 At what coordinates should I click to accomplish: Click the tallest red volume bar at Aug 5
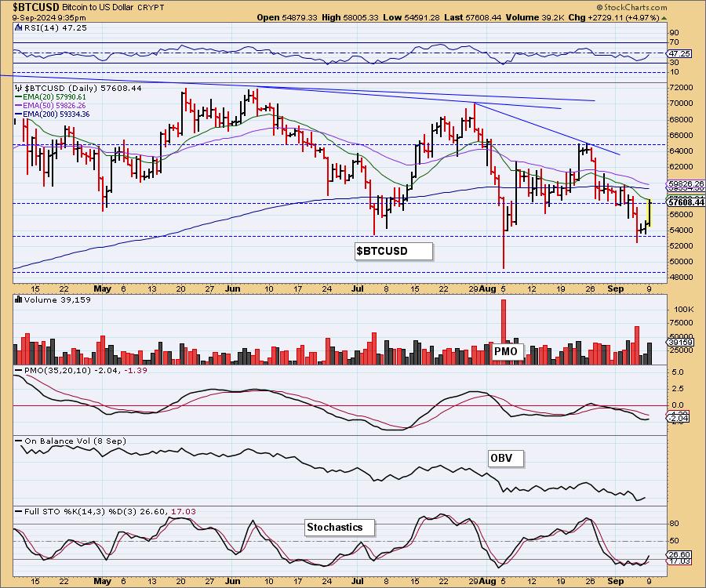tap(504, 332)
